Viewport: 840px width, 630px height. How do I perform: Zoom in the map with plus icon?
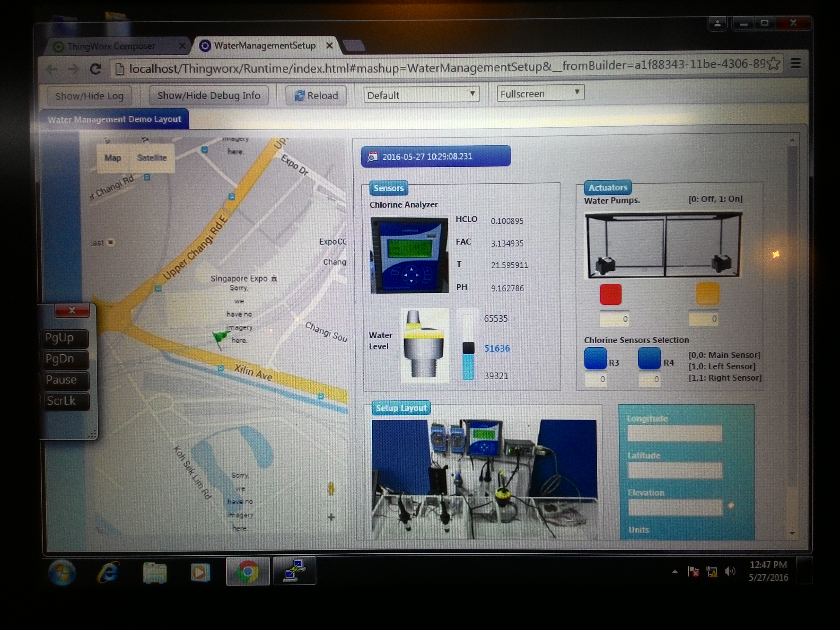click(x=331, y=517)
